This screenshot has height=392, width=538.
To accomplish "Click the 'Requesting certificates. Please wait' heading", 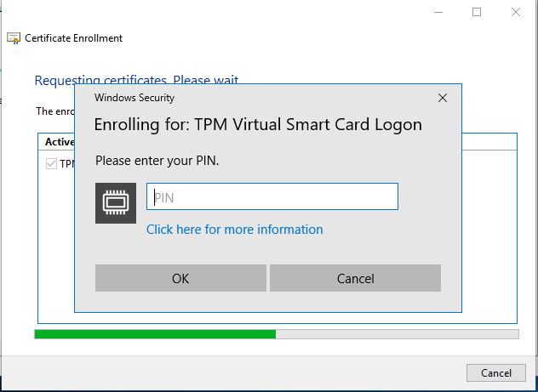I will point(136,79).
